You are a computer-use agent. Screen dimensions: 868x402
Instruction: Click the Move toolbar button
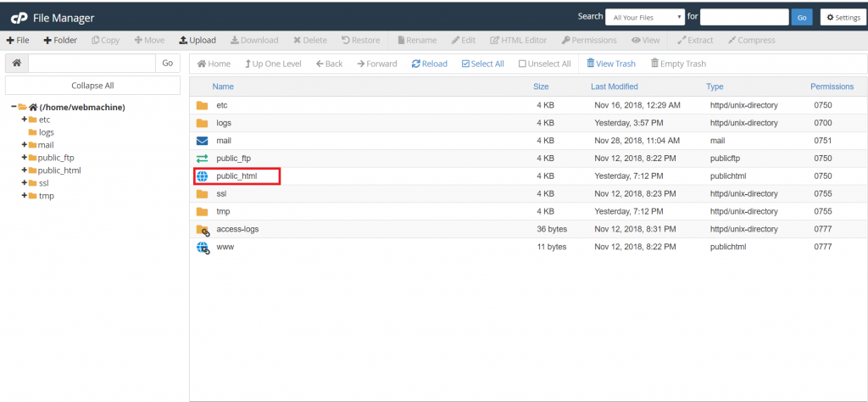coord(149,41)
